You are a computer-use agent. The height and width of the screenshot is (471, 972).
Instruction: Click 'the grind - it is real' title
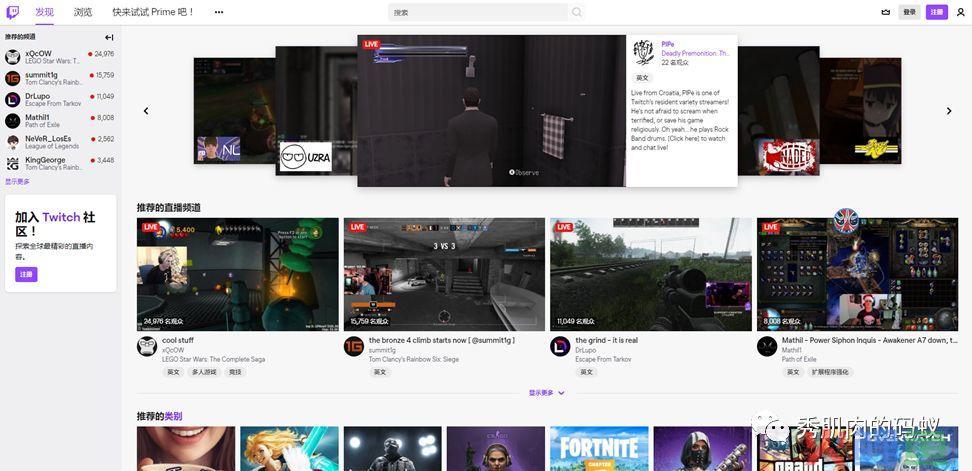(606, 340)
